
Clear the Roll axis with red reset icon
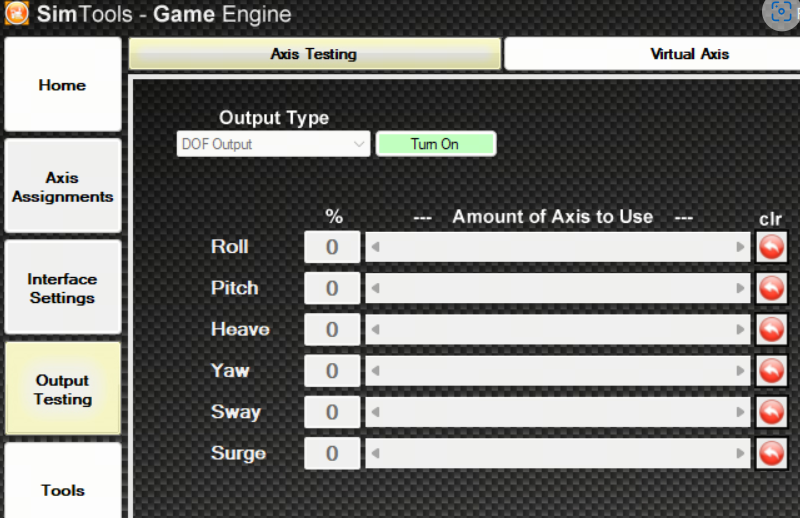(771, 247)
